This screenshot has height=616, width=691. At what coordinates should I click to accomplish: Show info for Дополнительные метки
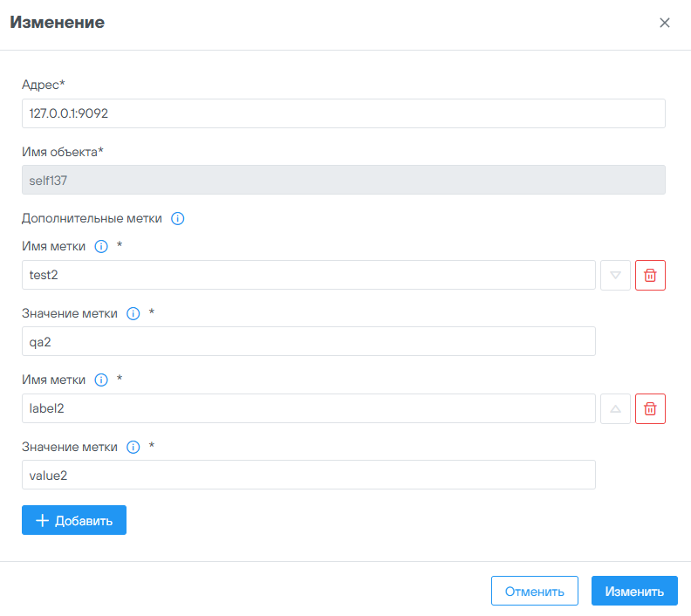coord(178,218)
